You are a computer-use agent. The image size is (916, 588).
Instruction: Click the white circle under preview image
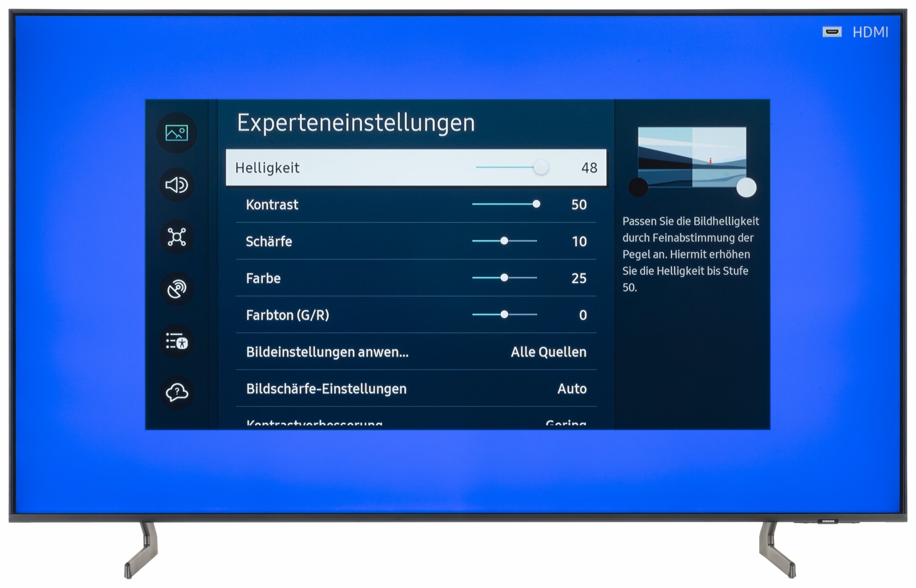(746, 187)
